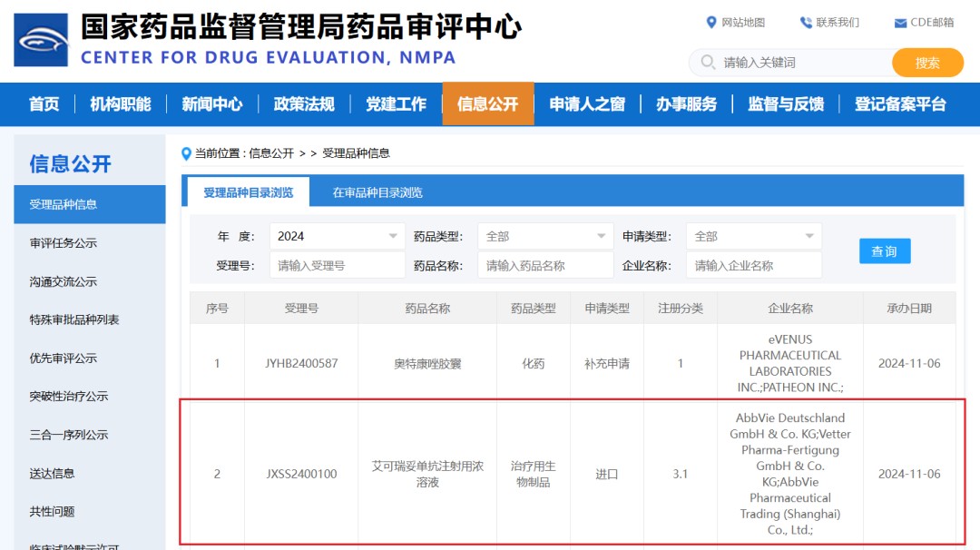This screenshot has height=550, width=980.
Task: Click the contact us (联系我们) phone icon
Action: 806,23
